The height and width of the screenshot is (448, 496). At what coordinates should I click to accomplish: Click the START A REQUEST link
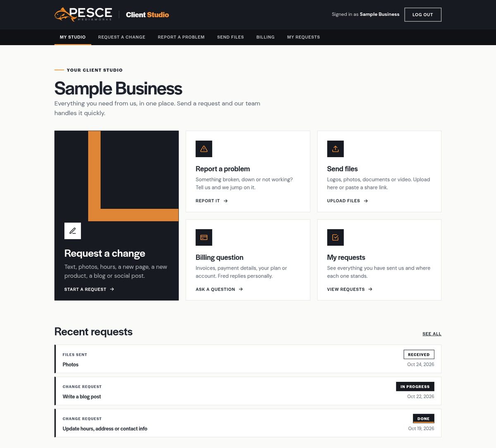(89, 289)
